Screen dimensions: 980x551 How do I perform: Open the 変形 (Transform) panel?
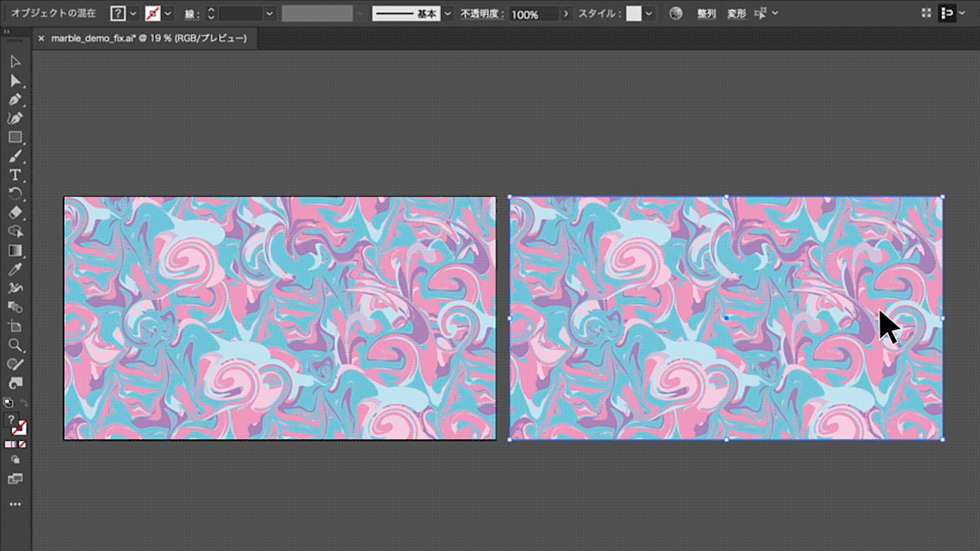pyautogui.click(x=736, y=14)
